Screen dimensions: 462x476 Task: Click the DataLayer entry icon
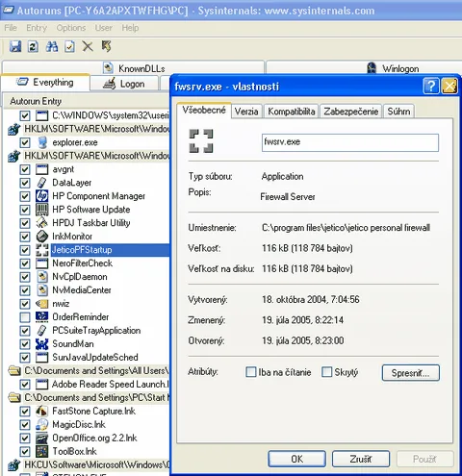tap(41, 183)
